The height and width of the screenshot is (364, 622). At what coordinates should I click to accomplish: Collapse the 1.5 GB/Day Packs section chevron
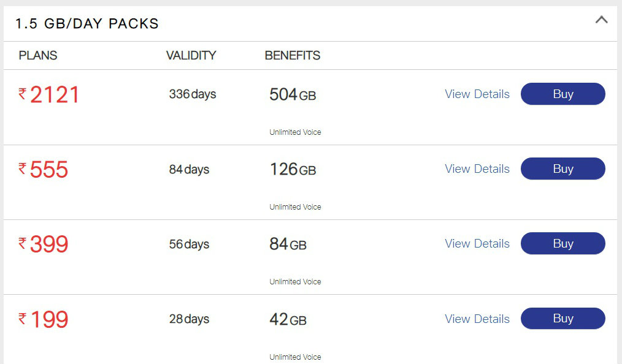point(601,20)
